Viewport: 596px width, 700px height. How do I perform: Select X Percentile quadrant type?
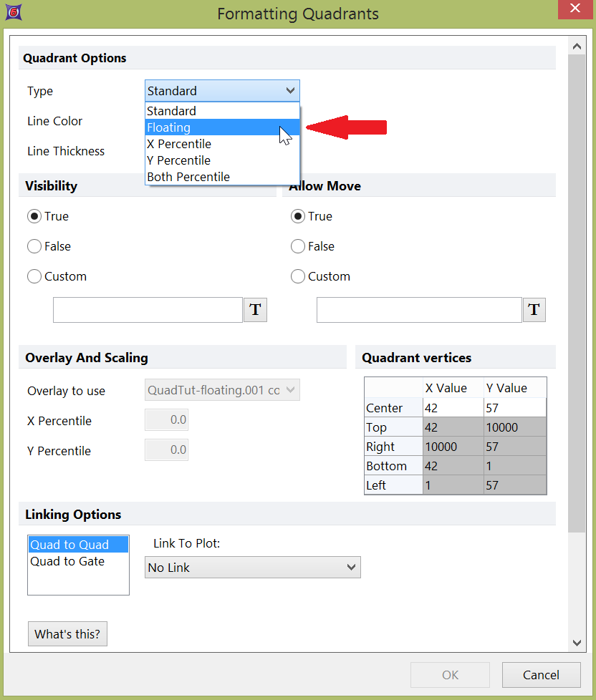(179, 144)
